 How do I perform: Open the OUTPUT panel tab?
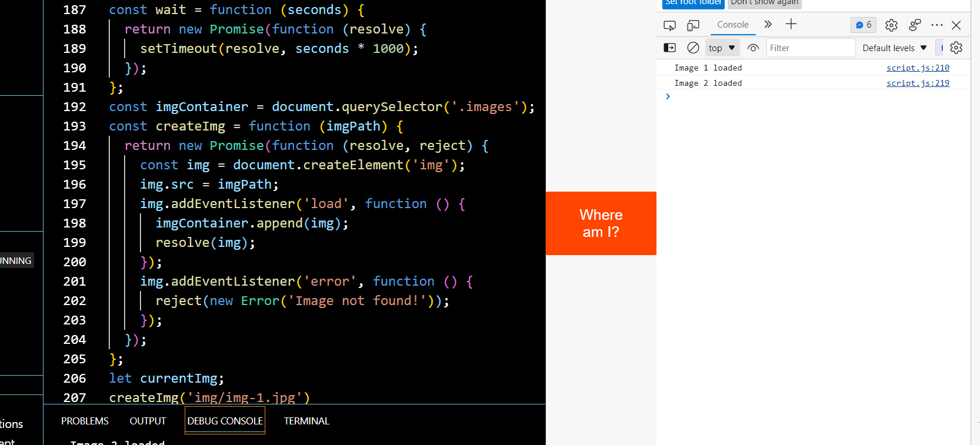[x=148, y=421]
